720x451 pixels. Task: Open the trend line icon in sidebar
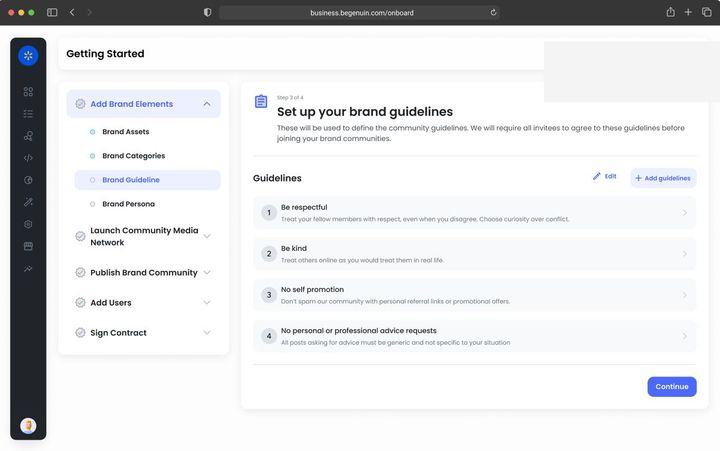click(28, 268)
